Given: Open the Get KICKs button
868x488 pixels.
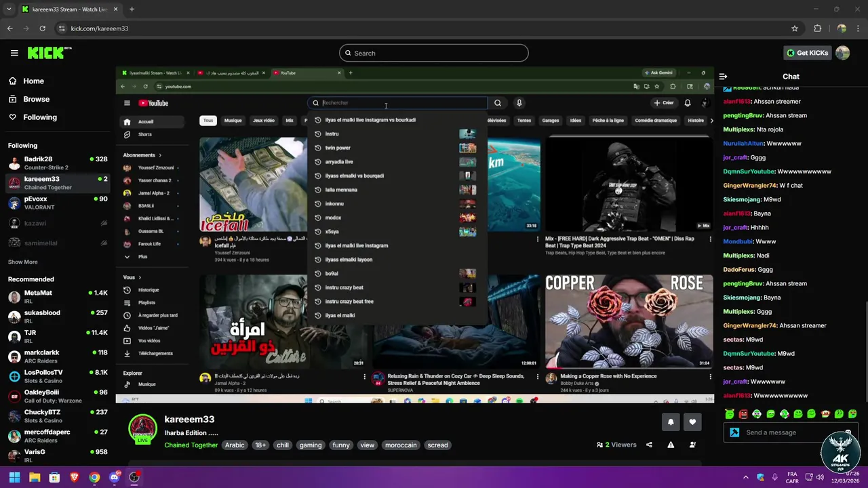Looking at the screenshot, I should click(x=807, y=53).
